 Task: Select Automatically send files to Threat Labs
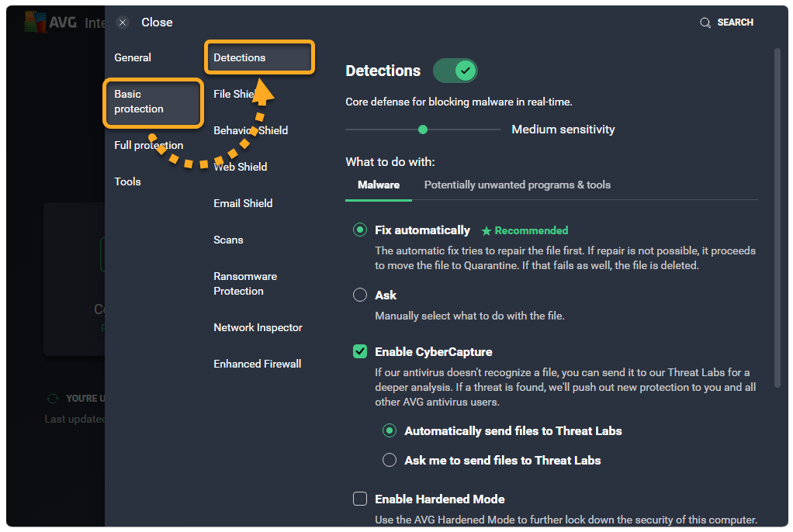click(390, 430)
